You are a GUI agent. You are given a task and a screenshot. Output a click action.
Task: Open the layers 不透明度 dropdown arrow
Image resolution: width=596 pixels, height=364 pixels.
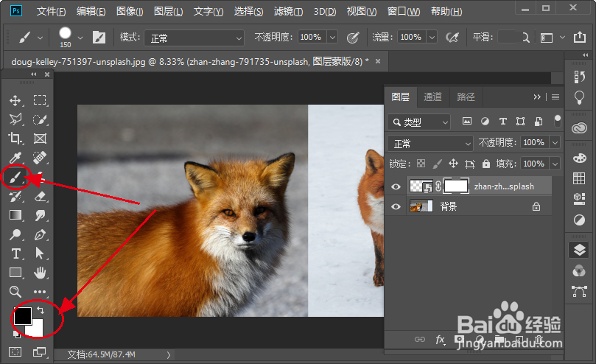point(555,143)
